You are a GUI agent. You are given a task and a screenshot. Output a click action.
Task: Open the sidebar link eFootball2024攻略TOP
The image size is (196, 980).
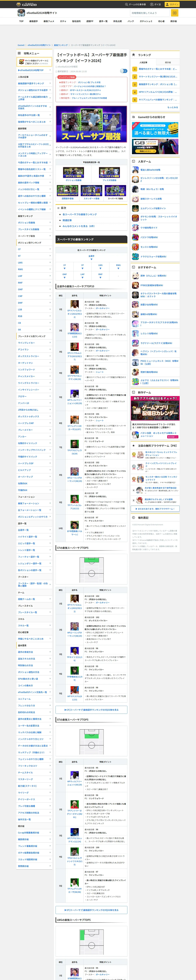[34, 70]
